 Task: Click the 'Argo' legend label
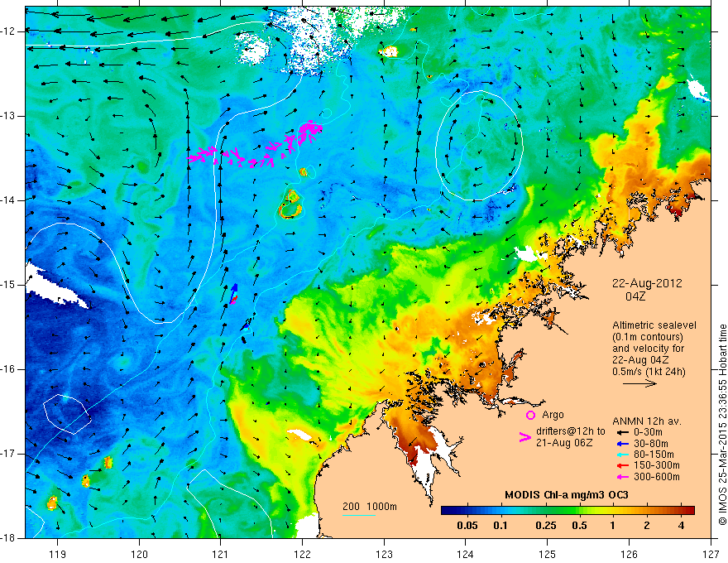tap(553, 415)
